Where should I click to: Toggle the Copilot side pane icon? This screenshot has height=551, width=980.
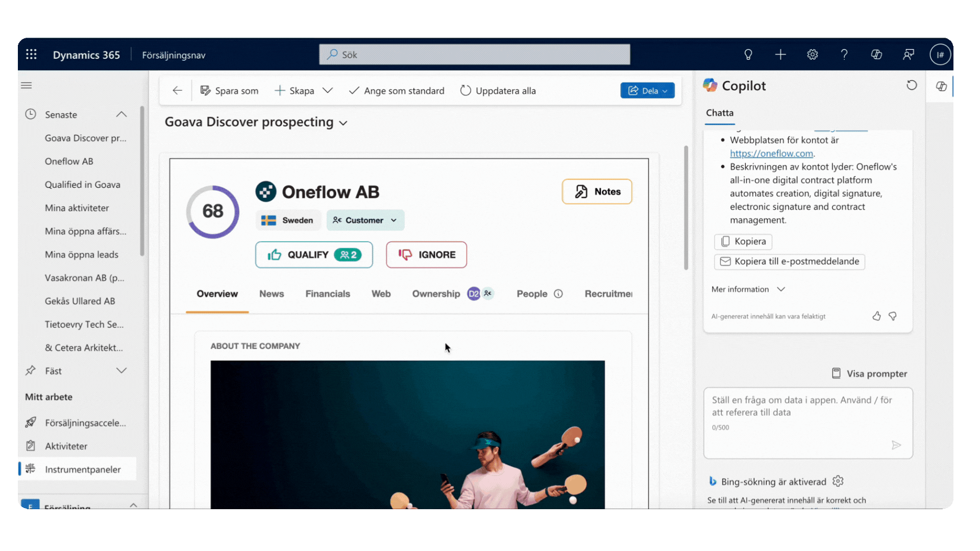click(x=941, y=86)
